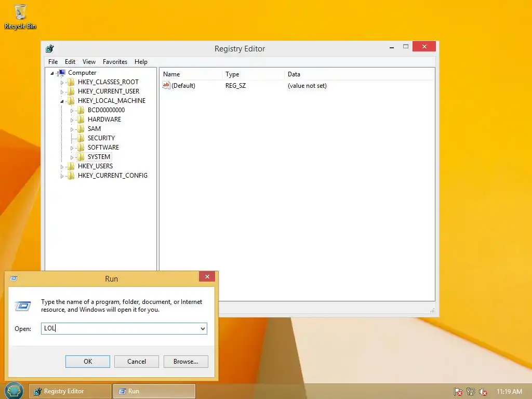Click the HKEY_CLASSES_ROOT folder icon
Viewport: 532px width, 399px height.
(x=71, y=82)
